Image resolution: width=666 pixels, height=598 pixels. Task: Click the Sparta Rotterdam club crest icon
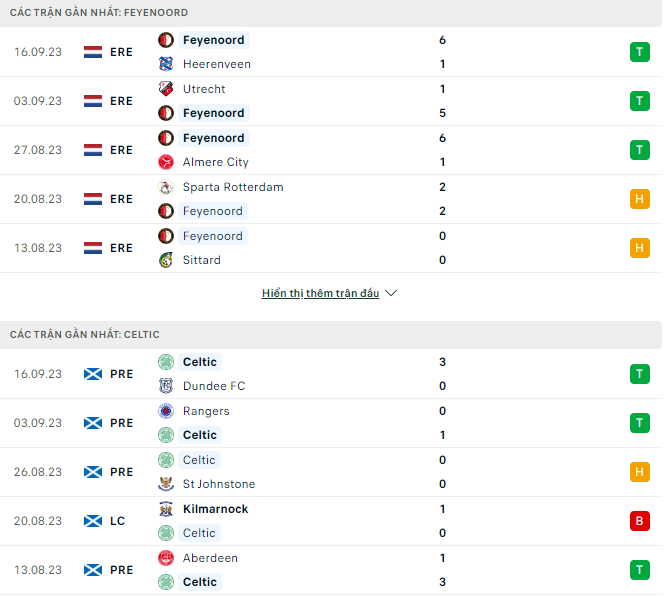point(166,187)
